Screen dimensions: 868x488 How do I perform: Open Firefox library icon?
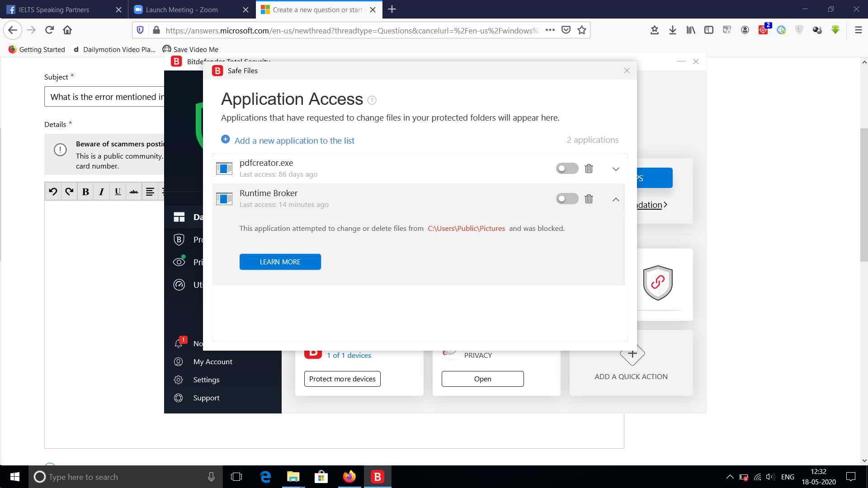pos(691,30)
